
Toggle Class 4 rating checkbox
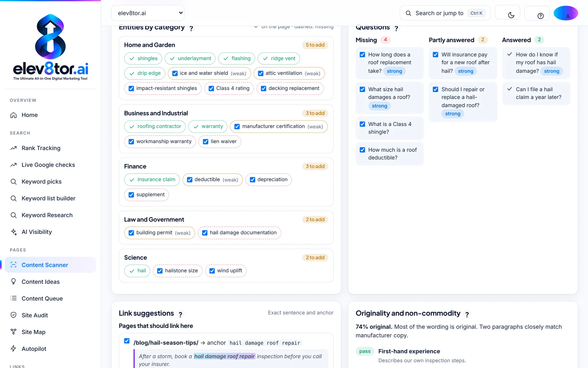point(211,88)
